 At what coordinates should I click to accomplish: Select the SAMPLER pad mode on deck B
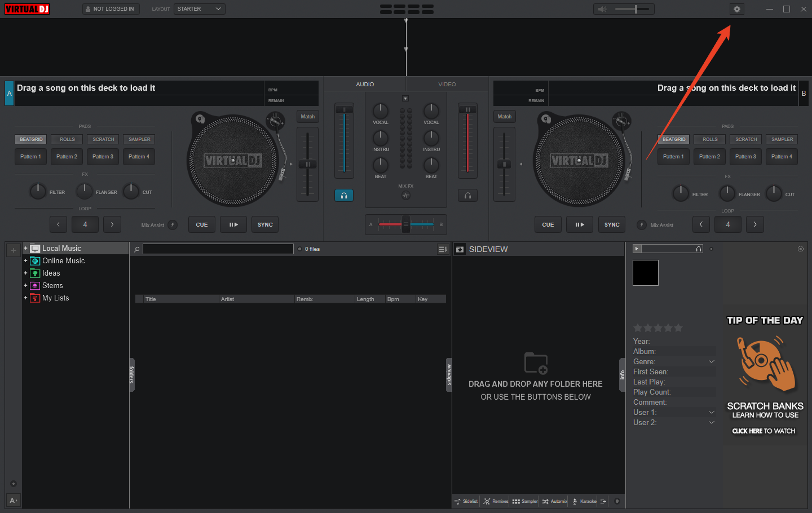[782, 139]
